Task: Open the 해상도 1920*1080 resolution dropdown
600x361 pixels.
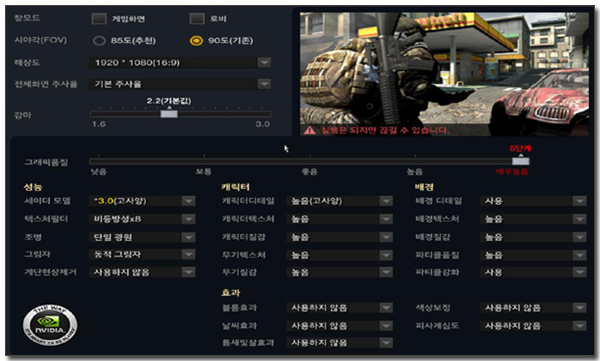Action: click(x=180, y=62)
